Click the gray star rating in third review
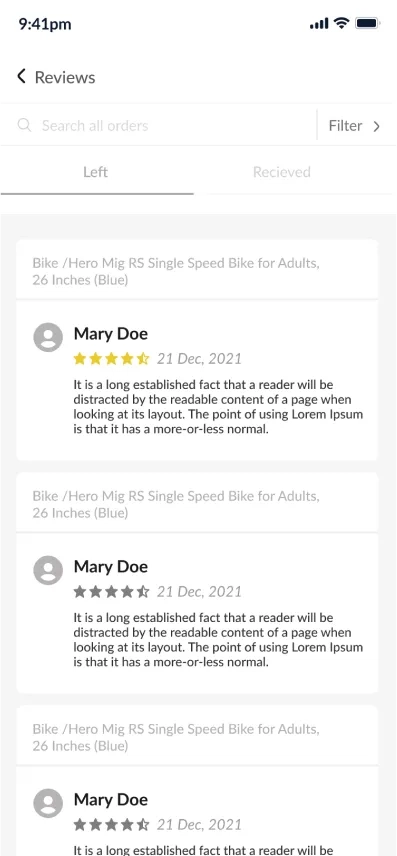Screen dimensions: 397x856 tap(111, 824)
